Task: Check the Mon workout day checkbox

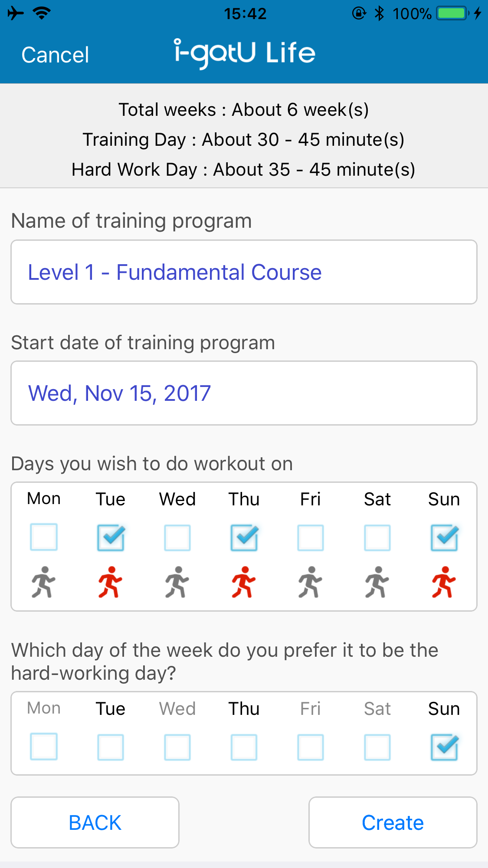Action: 44,537
